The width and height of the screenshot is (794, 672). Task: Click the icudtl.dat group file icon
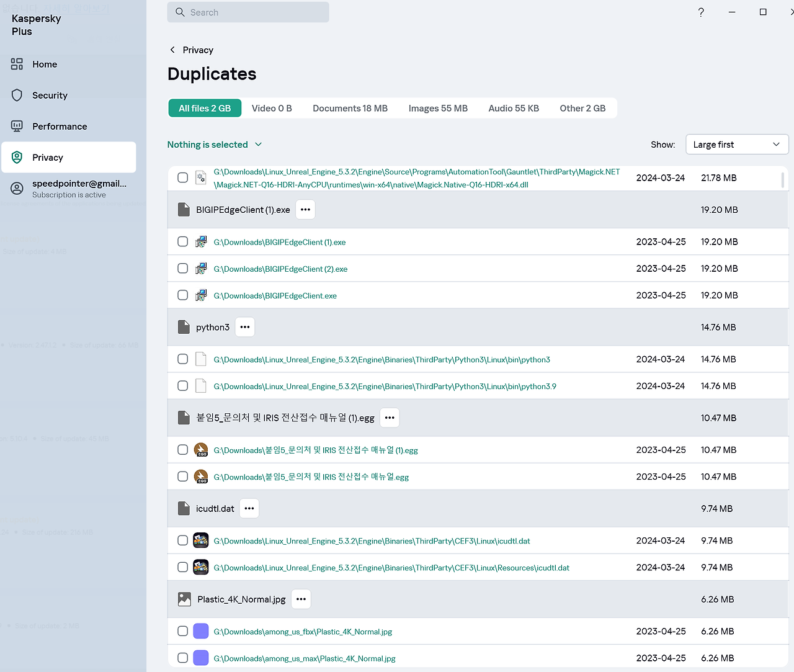point(184,509)
